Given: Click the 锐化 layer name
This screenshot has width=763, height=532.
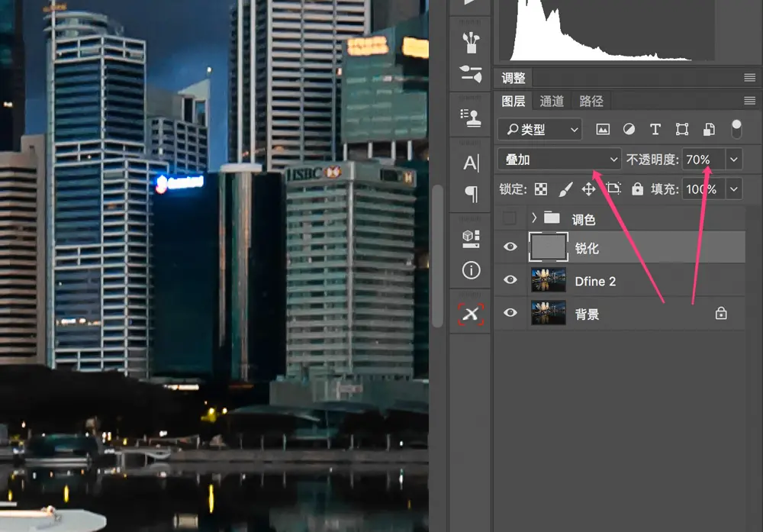Looking at the screenshot, I should coord(587,248).
